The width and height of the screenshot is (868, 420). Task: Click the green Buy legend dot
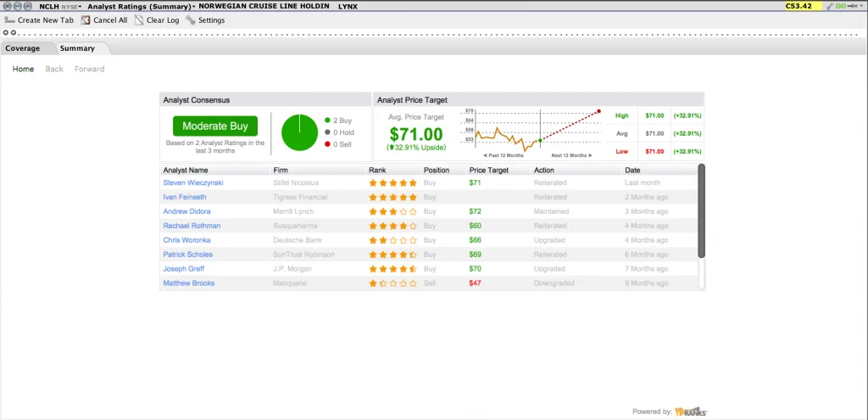(x=327, y=120)
